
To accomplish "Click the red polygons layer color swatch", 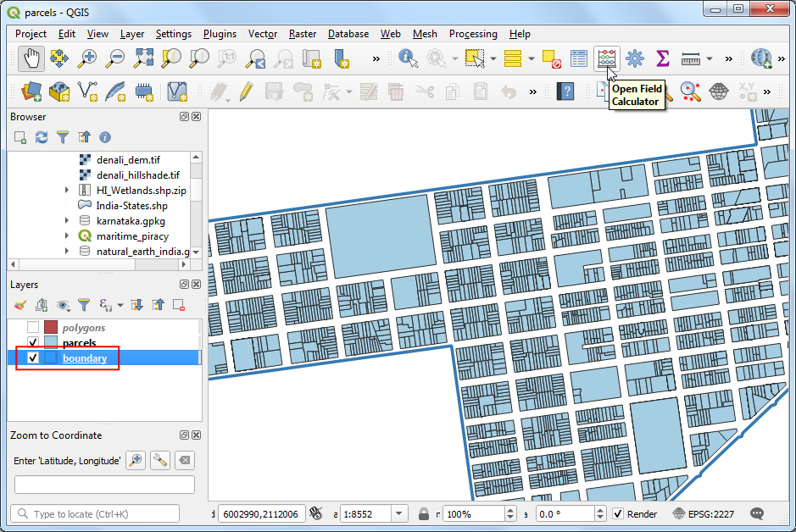I will tap(51, 327).
